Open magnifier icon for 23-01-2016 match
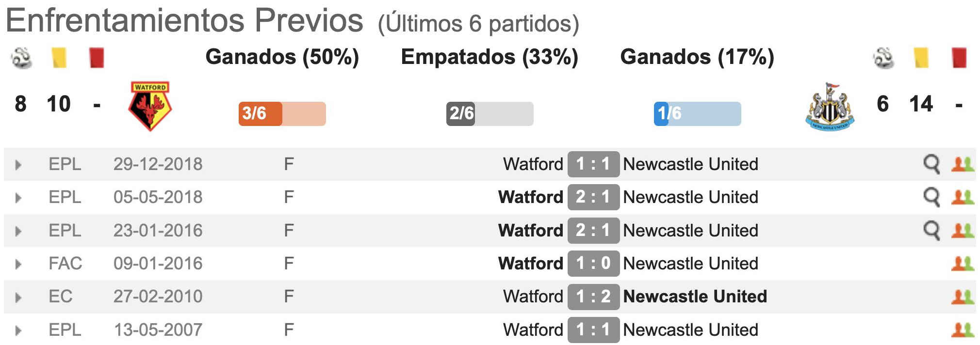The height and width of the screenshot is (345, 980). pos(931,231)
